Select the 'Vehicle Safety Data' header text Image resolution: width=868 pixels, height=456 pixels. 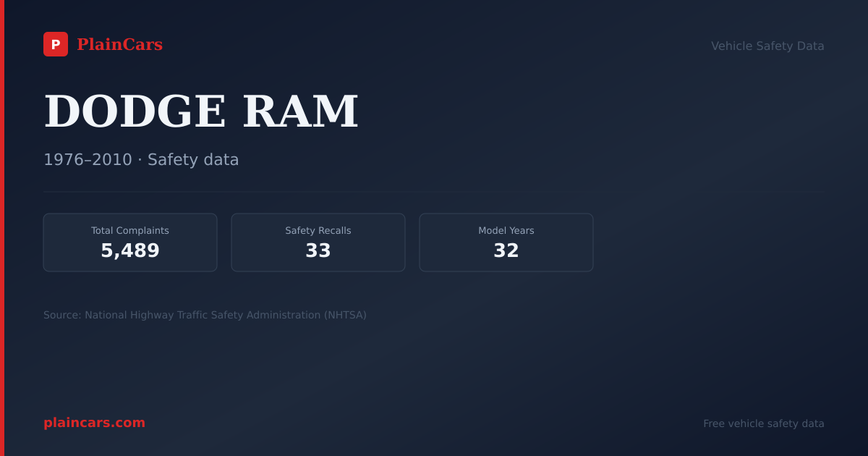pyautogui.click(x=767, y=46)
